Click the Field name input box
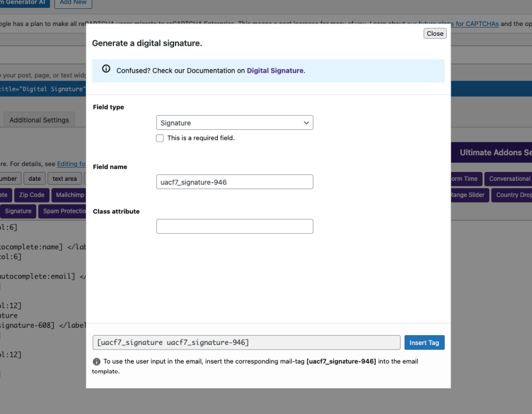Image resolution: width=532 pixels, height=414 pixels. point(234,181)
